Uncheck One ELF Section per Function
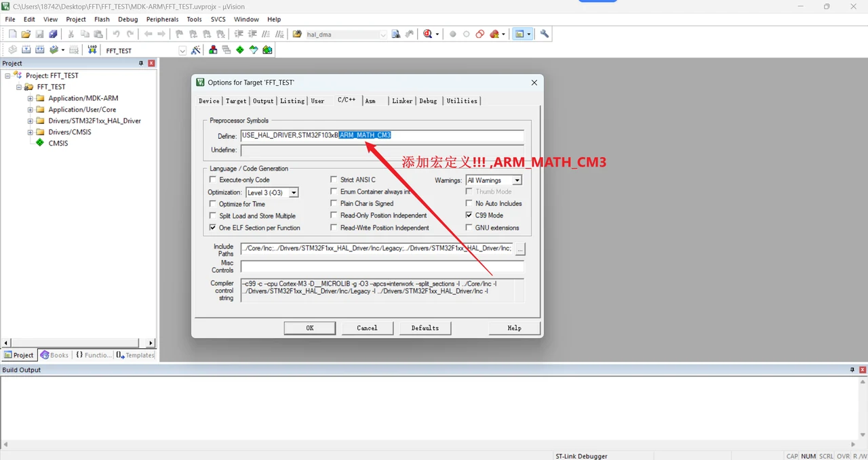 [213, 228]
